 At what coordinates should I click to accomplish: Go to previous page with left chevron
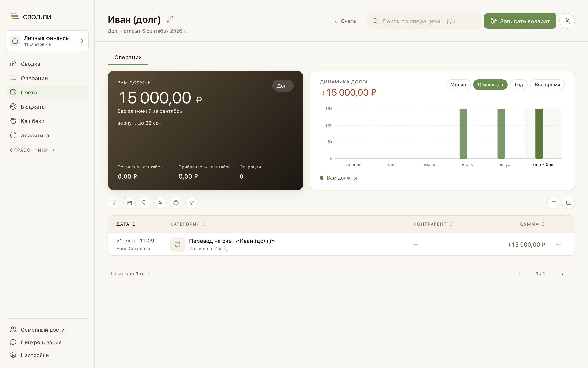tap(519, 274)
